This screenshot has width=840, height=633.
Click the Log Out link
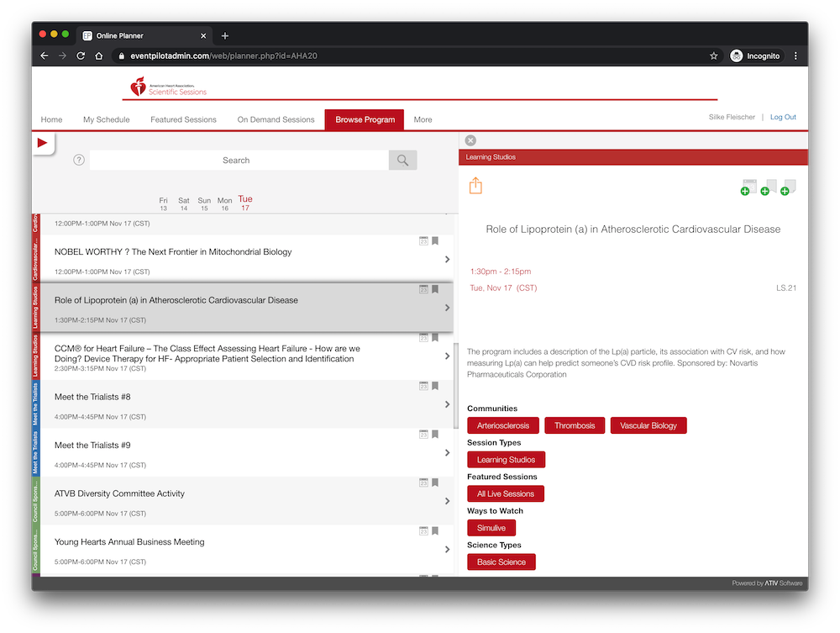point(783,117)
